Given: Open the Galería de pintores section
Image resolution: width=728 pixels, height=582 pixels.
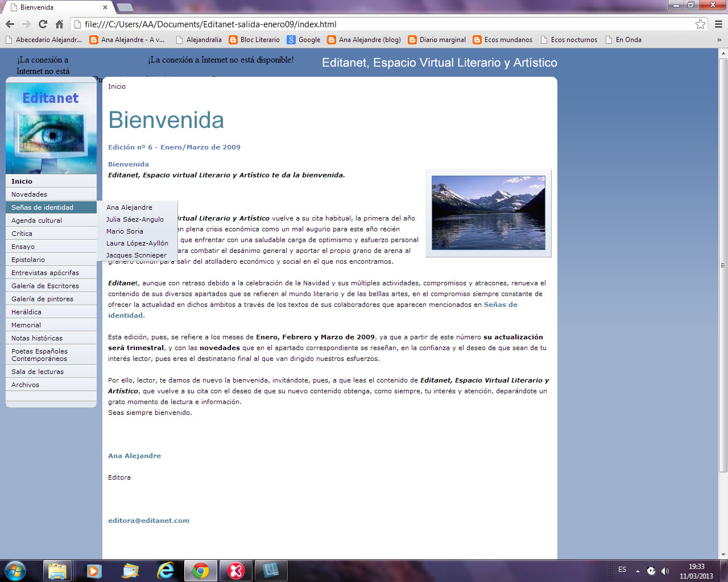Looking at the screenshot, I should (x=42, y=299).
